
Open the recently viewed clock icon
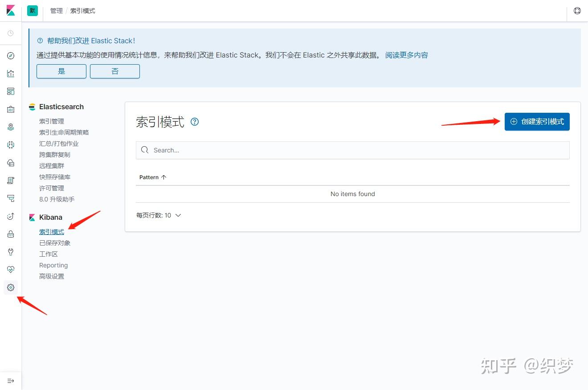pos(11,33)
